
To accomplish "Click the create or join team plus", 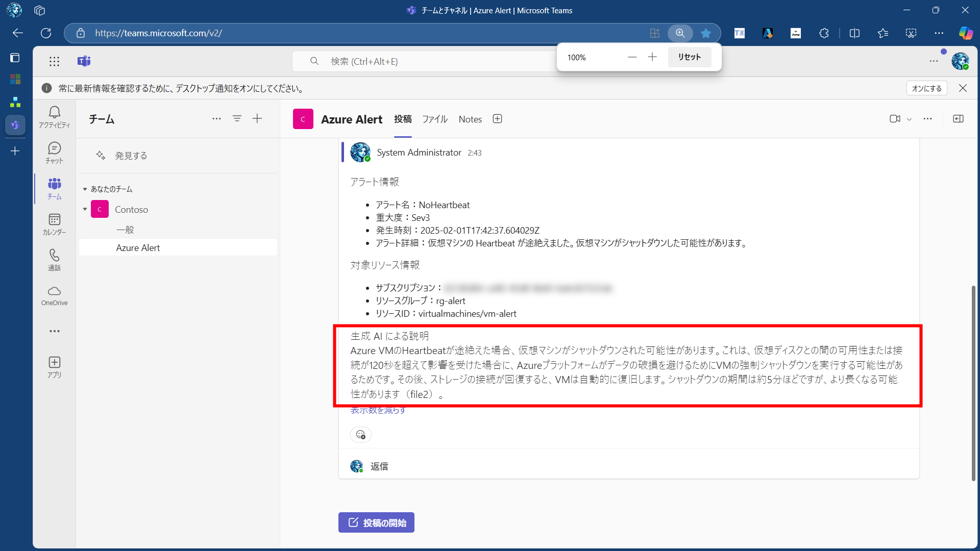I will pyautogui.click(x=257, y=118).
